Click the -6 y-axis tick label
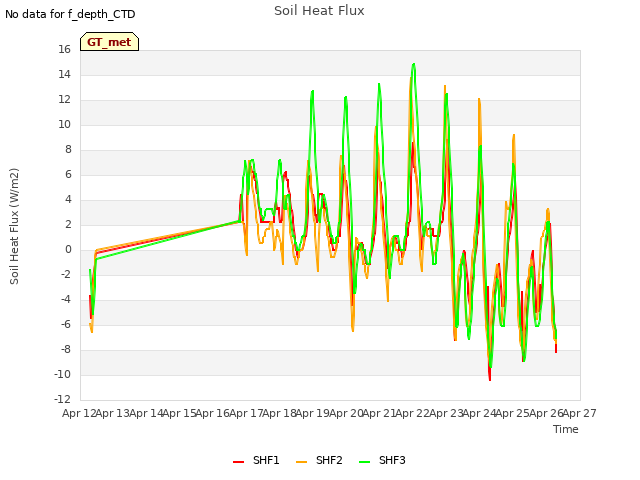Viewport: 640px width, 480px height. click(x=66, y=324)
